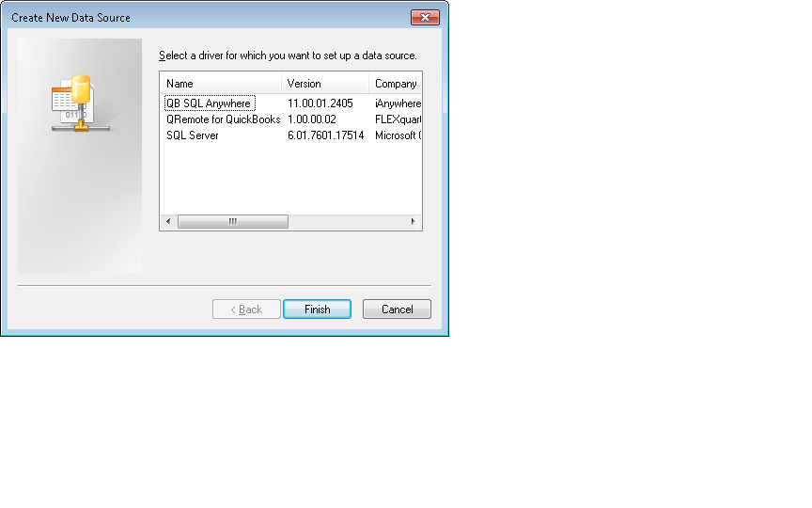The height and width of the screenshot is (508, 812).
Task: Select the SQL Server driver
Action: click(x=192, y=135)
